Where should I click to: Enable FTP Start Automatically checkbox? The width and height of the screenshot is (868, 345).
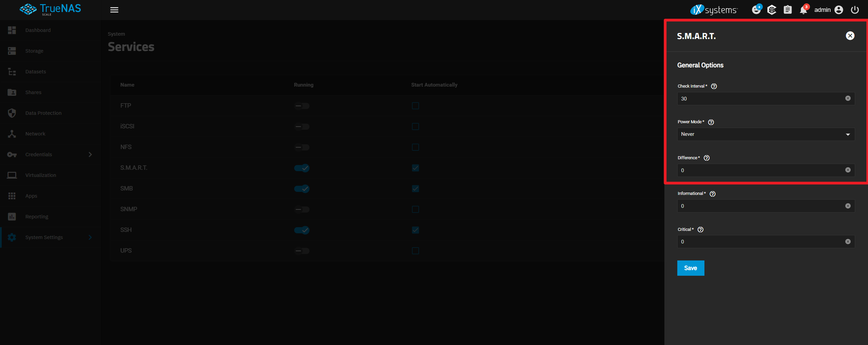click(415, 106)
